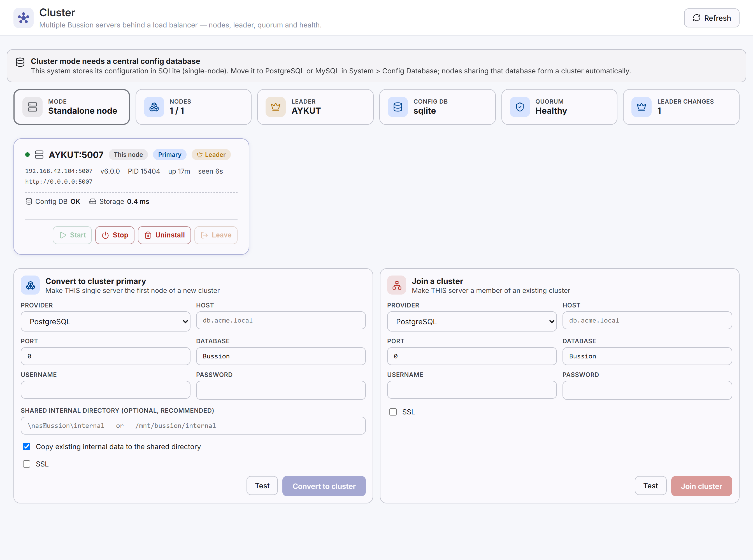Click the cubes icon on the Nodes card
Screen dimensions: 753x560
coord(154,107)
